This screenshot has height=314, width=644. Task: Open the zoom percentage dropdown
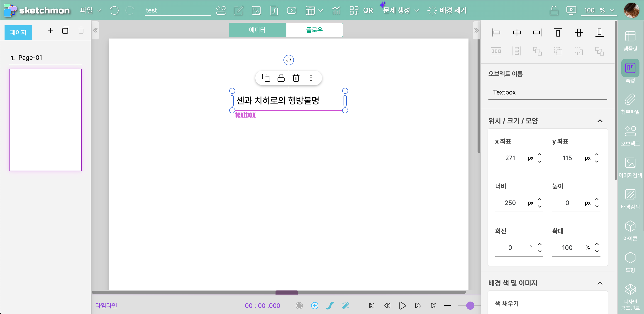(x=612, y=10)
